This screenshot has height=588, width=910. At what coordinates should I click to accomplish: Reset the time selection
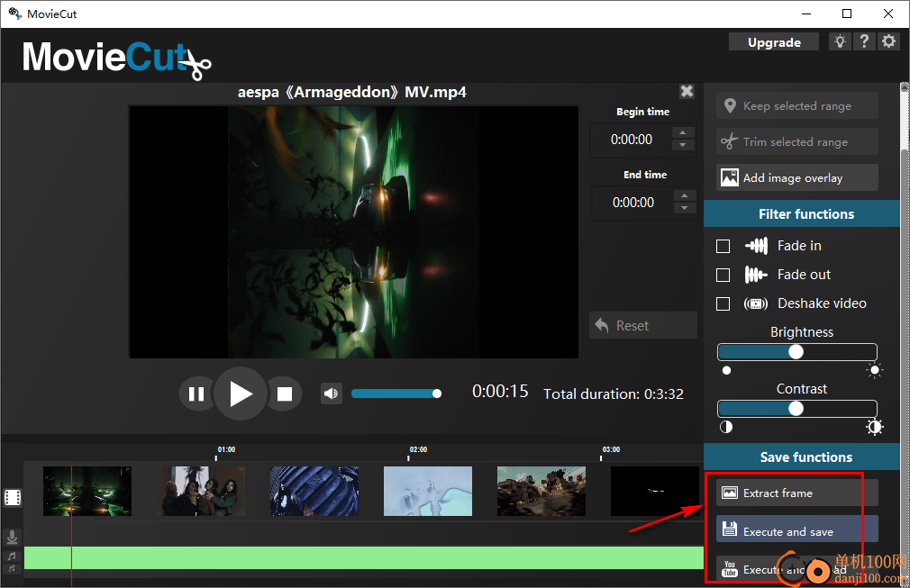click(643, 325)
